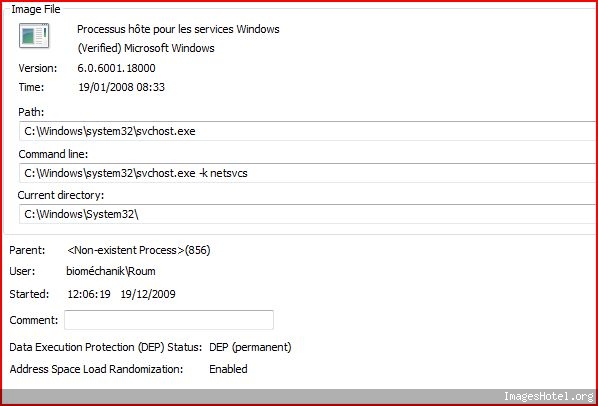The width and height of the screenshot is (598, 406).
Task: Click the Started time 12:06:19
Action: pyautogui.click(x=89, y=294)
